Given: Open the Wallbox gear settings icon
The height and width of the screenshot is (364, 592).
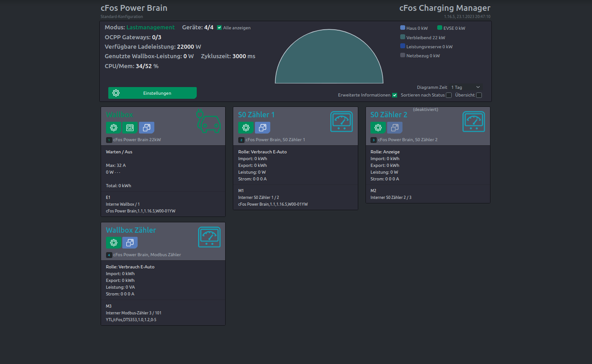Looking at the screenshot, I should [x=114, y=128].
